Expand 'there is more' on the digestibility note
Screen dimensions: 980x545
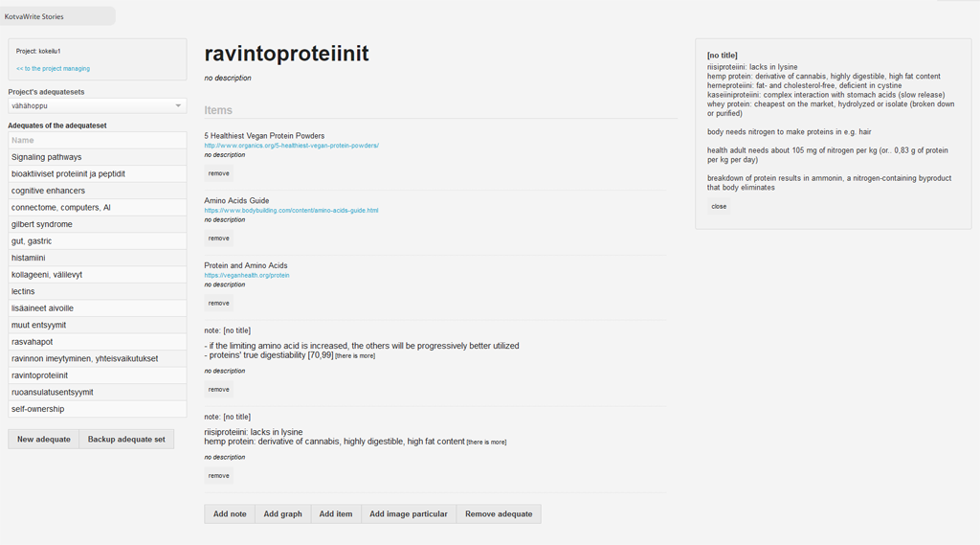[355, 356]
